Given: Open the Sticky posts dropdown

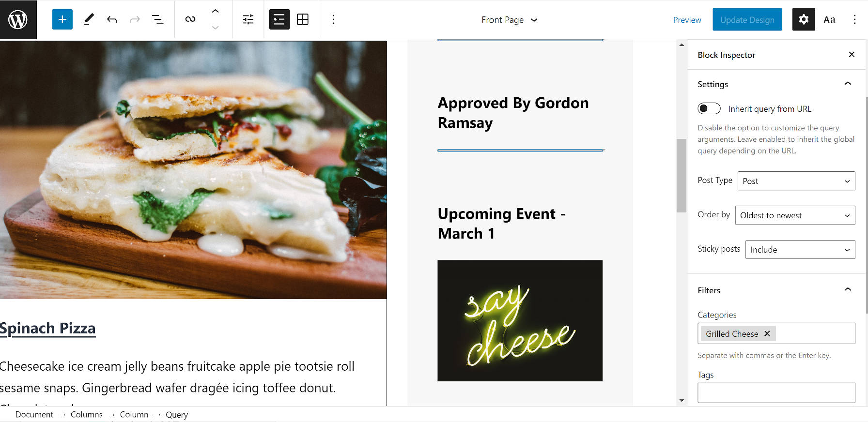Looking at the screenshot, I should 800,249.
